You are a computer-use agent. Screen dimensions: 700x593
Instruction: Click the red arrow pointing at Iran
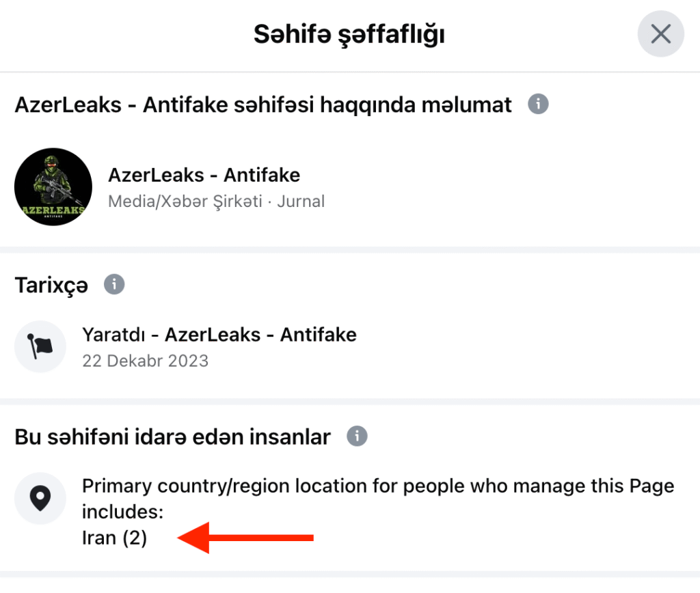pos(245,538)
